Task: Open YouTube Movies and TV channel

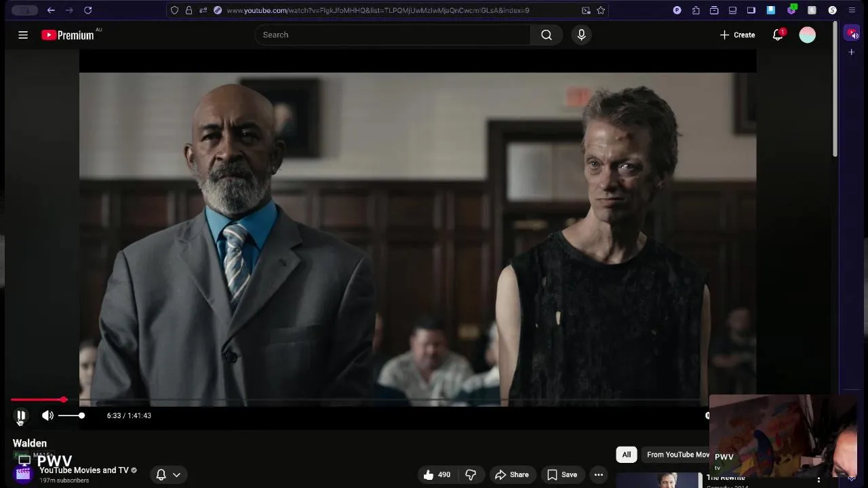Action: point(84,470)
